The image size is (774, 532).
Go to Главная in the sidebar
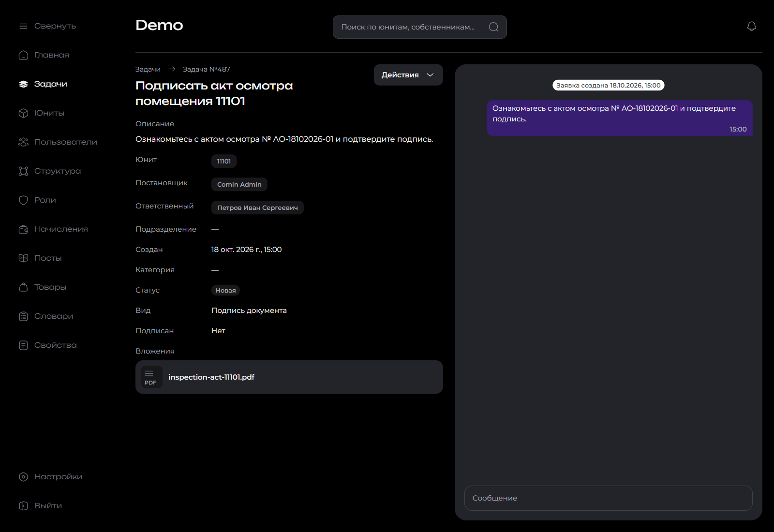[x=52, y=55]
